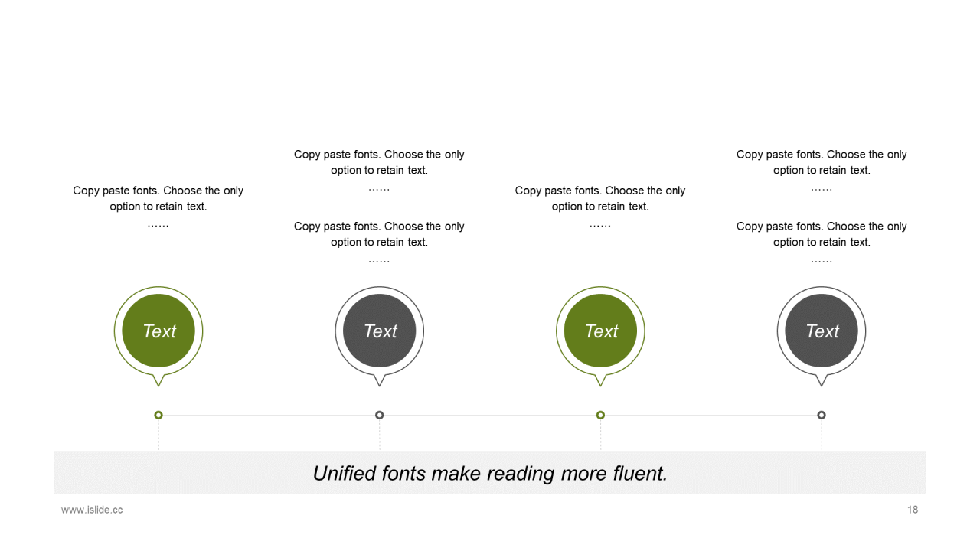
Task: Select the slide number 18
Action: [913, 510]
